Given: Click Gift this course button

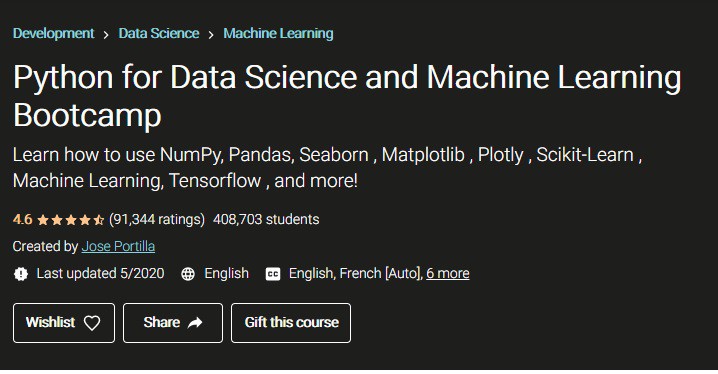Looking at the screenshot, I should coord(291,323).
